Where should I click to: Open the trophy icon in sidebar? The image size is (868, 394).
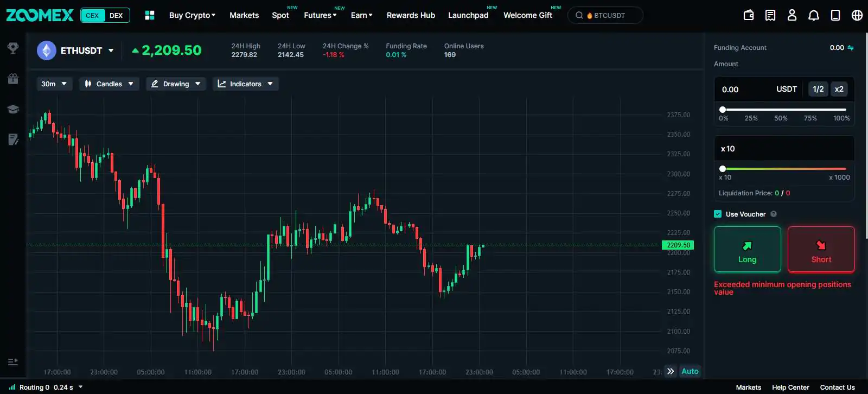(x=13, y=48)
